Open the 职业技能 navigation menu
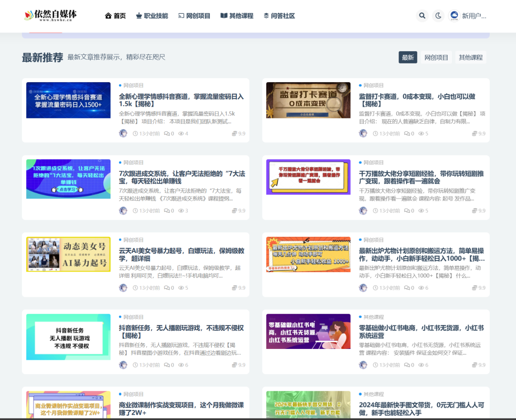The image size is (516, 420). click(x=152, y=16)
